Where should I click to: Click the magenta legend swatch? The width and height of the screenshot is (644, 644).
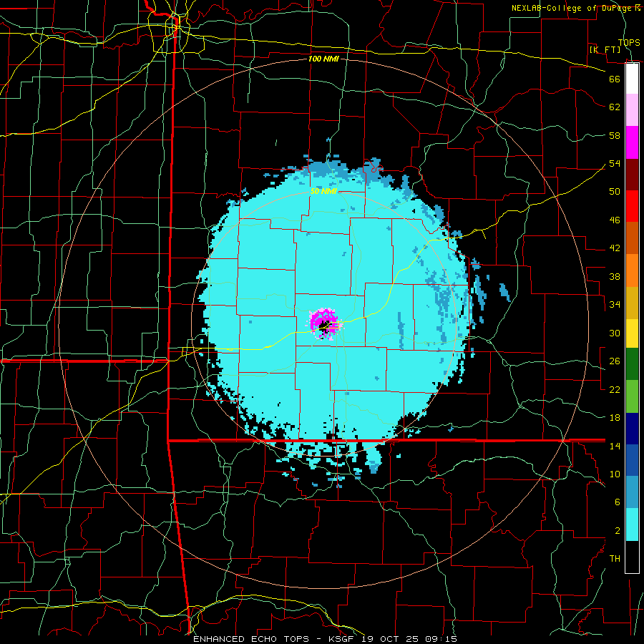(632, 142)
